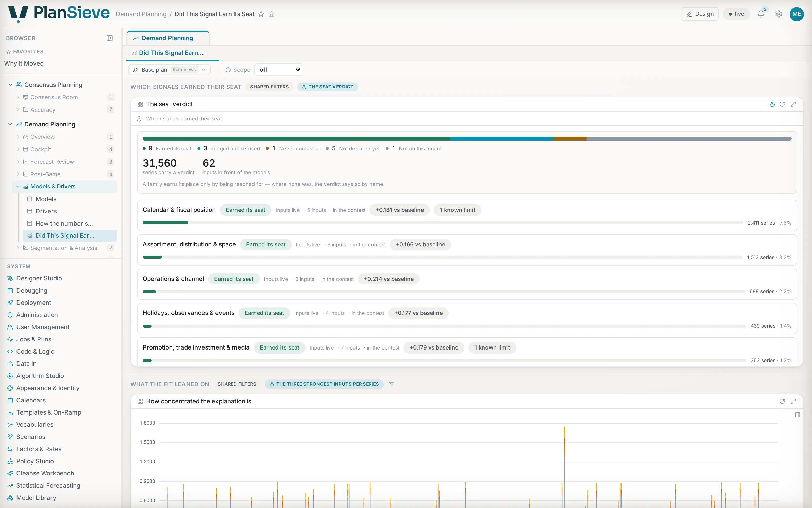The height and width of the screenshot is (508, 812).
Task: Open Model Library
Action: tap(36, 498)
